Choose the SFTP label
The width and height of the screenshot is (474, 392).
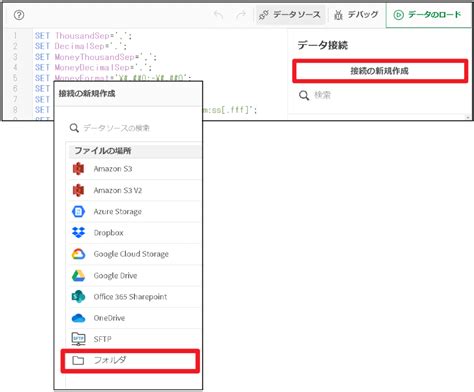(102, 339)
